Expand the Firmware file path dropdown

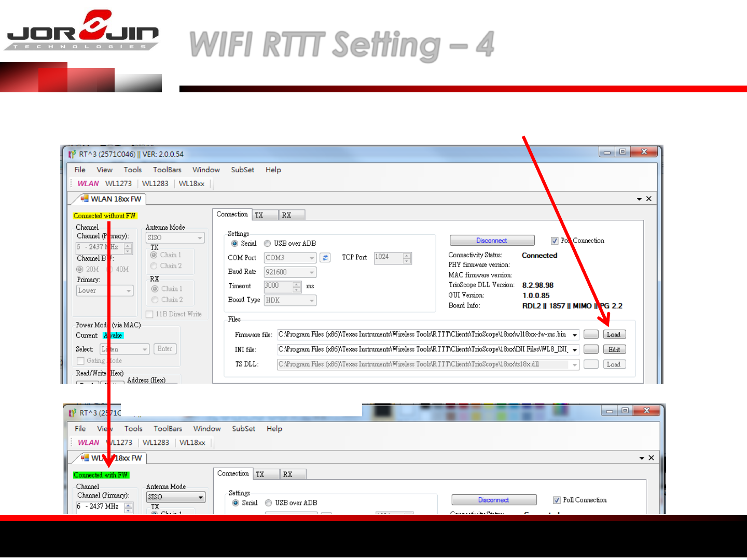(575, 335)
